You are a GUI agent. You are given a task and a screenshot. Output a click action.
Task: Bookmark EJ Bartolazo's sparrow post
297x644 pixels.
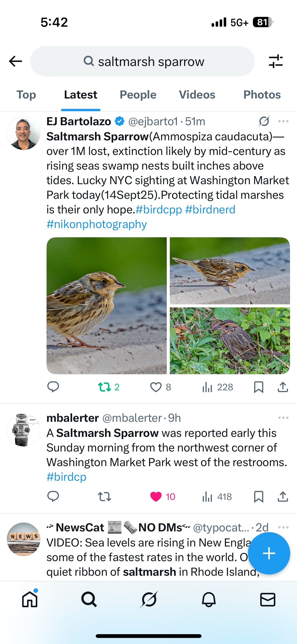(x=258, y=387)
